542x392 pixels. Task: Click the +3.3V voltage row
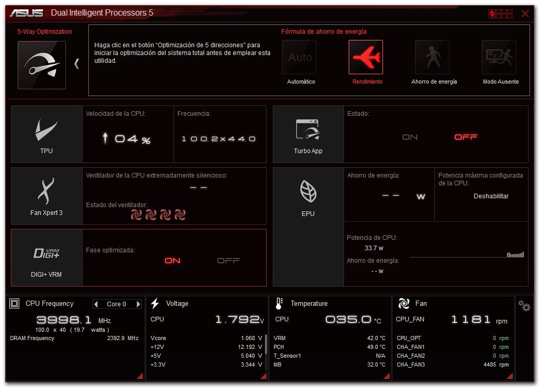(206, 364)
